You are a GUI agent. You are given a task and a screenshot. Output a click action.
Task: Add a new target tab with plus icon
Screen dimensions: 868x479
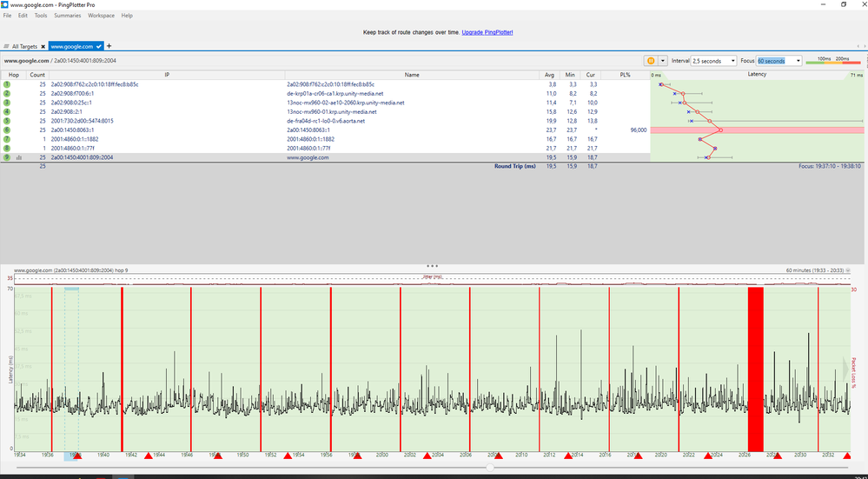coord(109,46)
